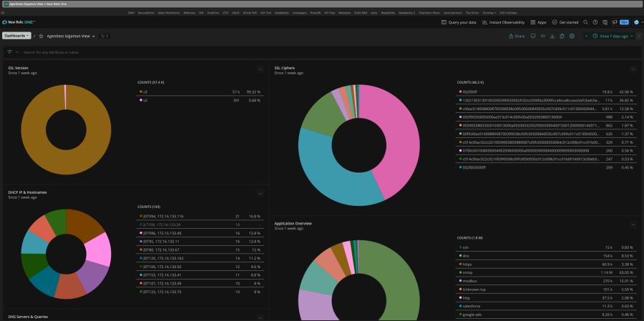The image size is (644, 321).
Task: Click the feedback chat icon in header
Action: click(605, 22)
